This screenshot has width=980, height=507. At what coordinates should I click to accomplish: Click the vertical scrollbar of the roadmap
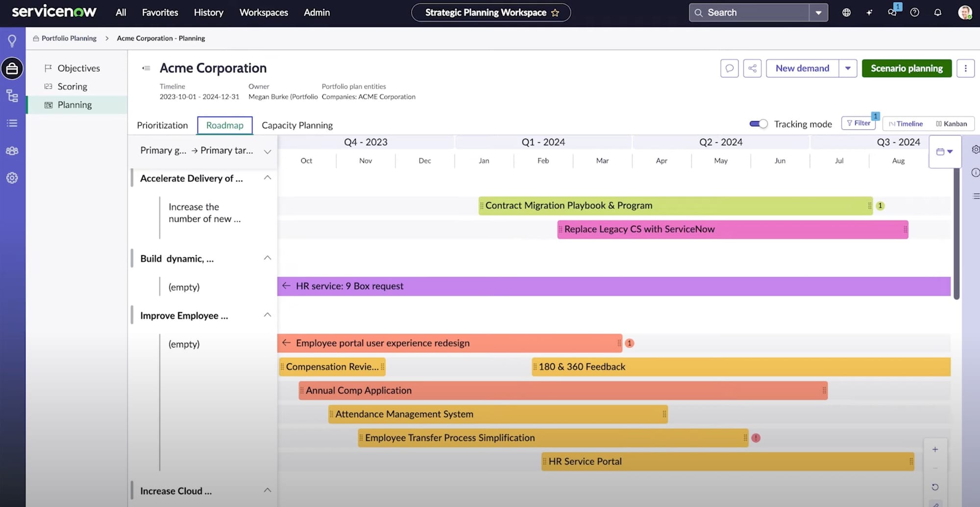[x=956, y=234]
